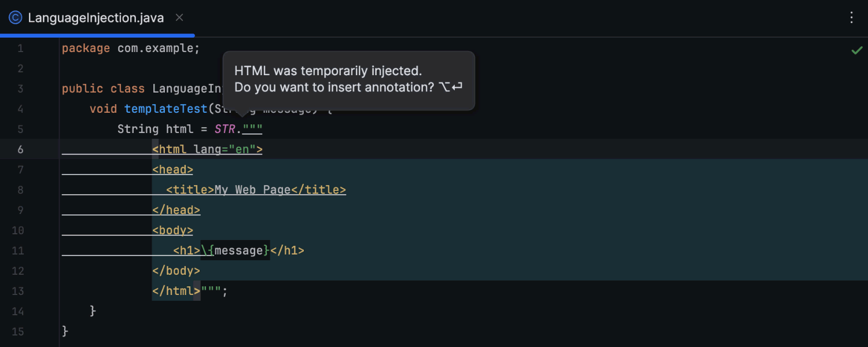The width and height of the screenshot is (868, 347).
Task: Close the LanguageInjection.java tab
Action: coord(179,18)
